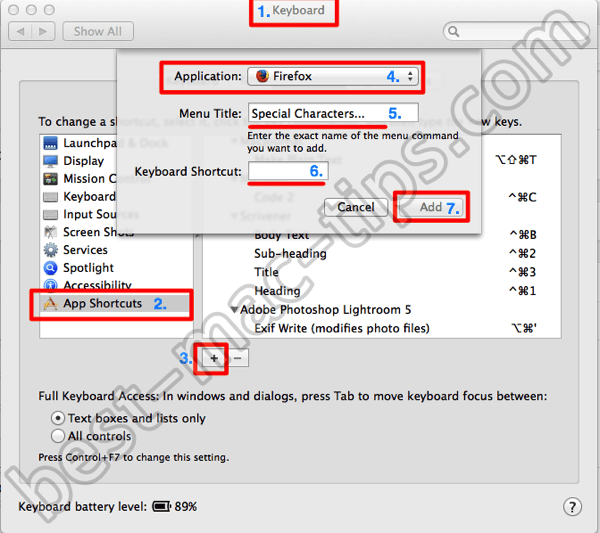The height and width of the screenshot is (533, 600).
Task: Go forward with the right arrow button
Action: point(43,31)
